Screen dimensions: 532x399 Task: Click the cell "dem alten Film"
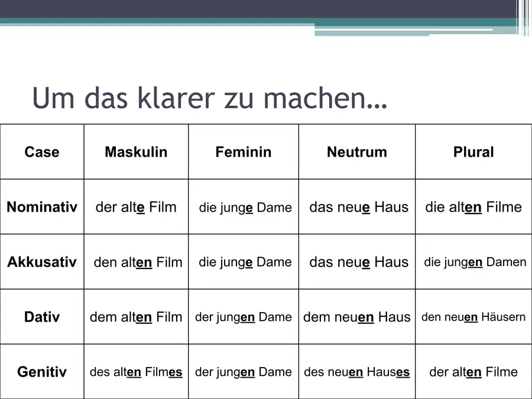[136, 317]
